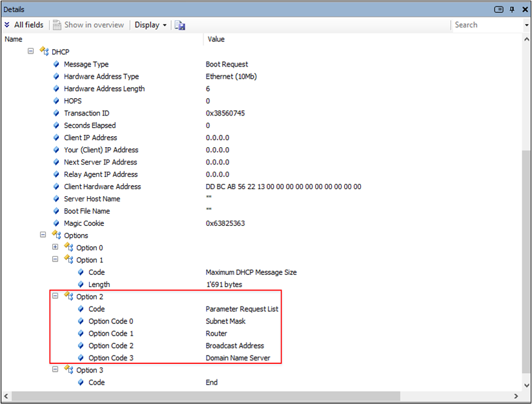
Task: Click the vertical scrollbar down arrow
Action: click(527, 385)
